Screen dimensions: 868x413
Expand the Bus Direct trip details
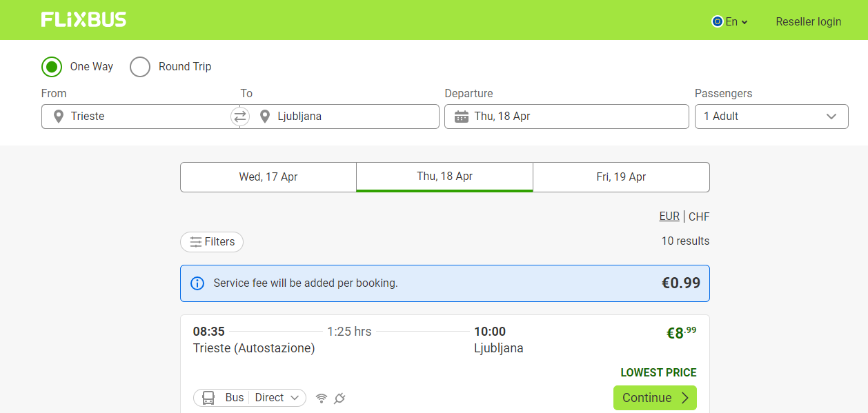[250, 398]
